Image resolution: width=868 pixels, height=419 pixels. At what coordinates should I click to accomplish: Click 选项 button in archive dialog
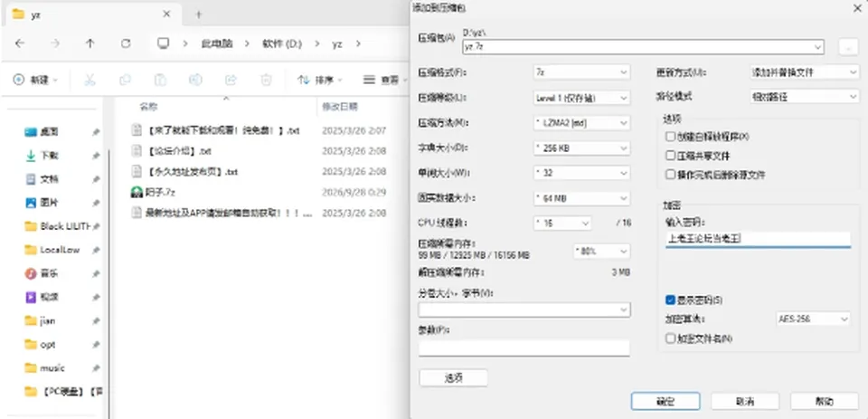point(453,378)
